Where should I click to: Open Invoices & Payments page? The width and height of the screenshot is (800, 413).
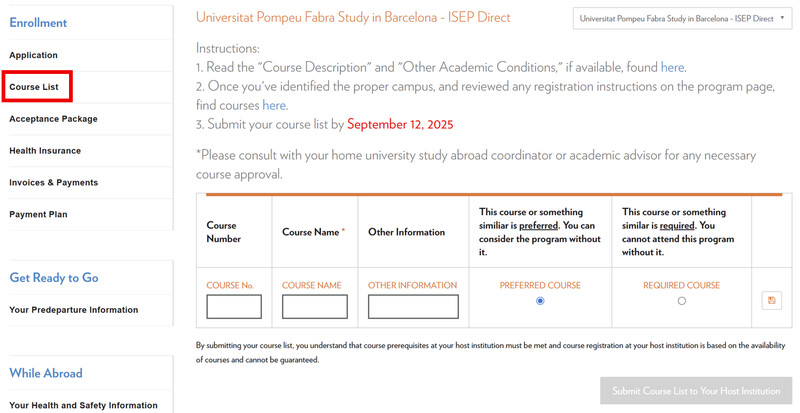point(53,183)
